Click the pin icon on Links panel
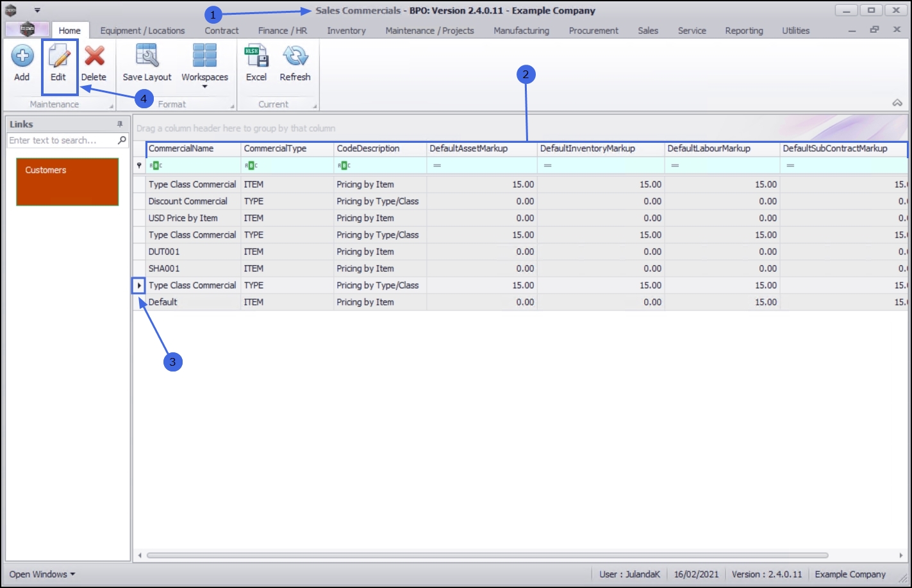 pyautogui.click(x=120, y=124)
